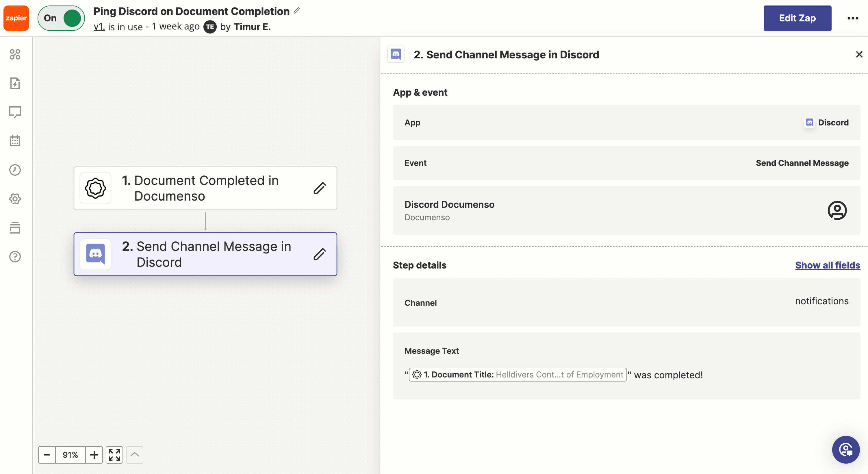The width and height of the screenshot is (868, 474).
Task: Click the Discord icon in step 2
Action: 96,254
